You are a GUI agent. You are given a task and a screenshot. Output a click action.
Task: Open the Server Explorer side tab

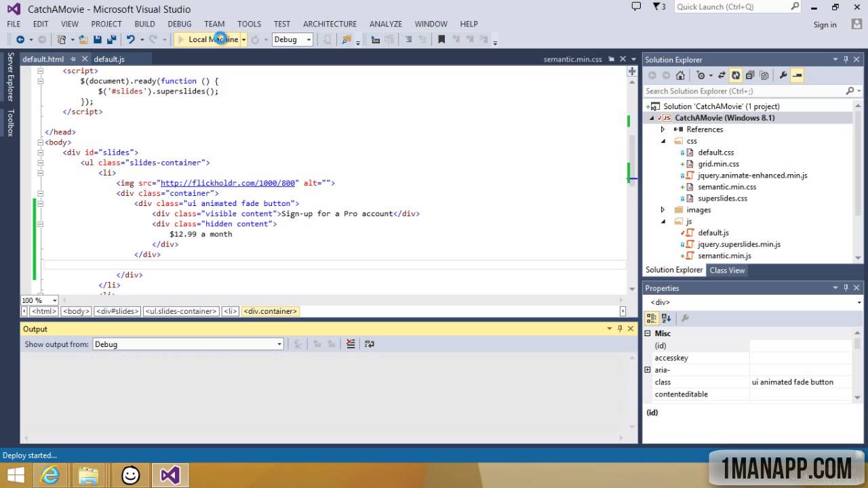coord(10,77)
